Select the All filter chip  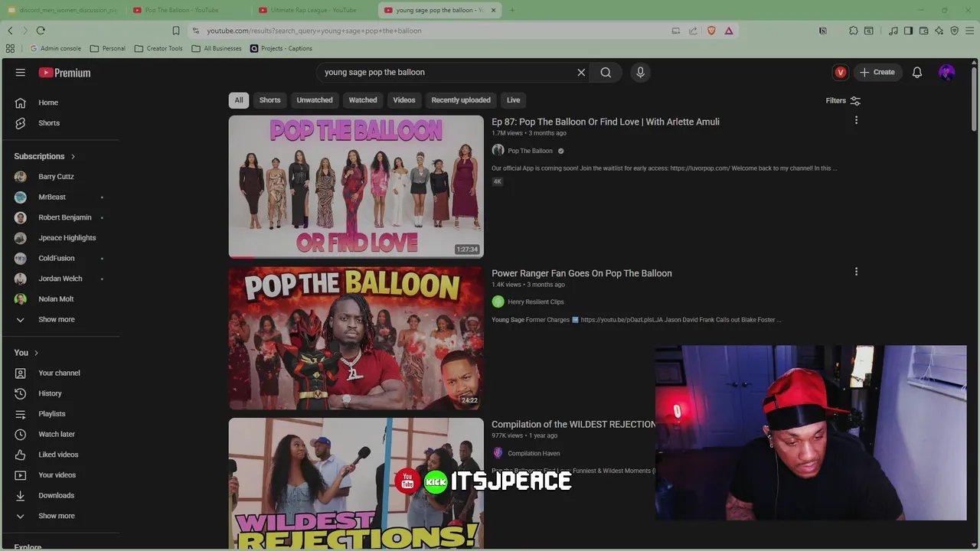[239, 100]
